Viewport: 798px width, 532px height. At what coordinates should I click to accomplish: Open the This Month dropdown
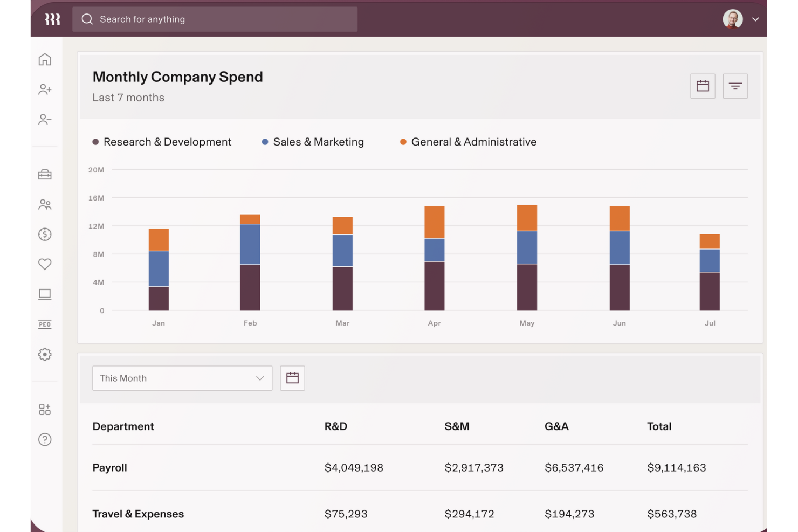[x=182, y=378]
